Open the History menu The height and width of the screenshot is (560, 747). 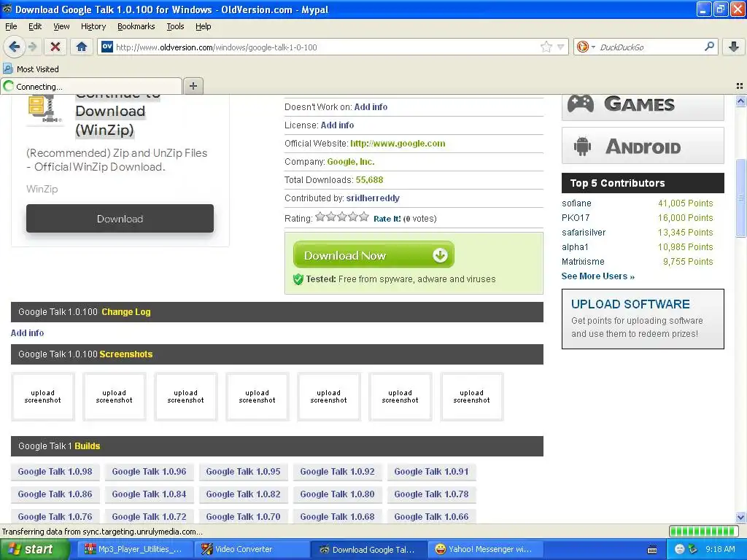(x=93, y=27)
